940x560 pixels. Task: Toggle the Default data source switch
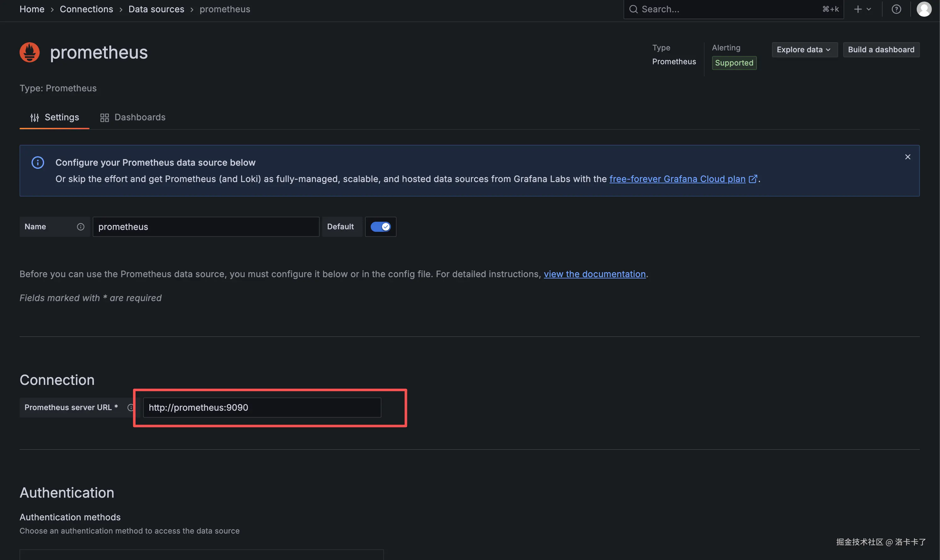click(380, 227)
